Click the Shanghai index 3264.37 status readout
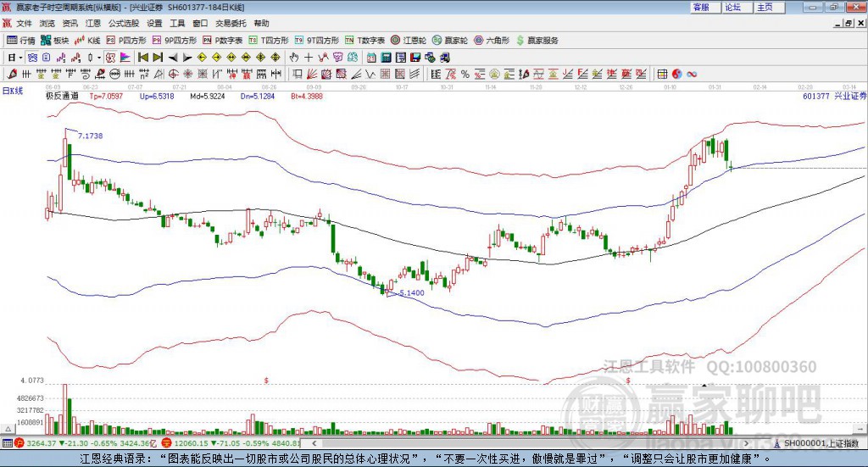Screen dimensions: 868x467 pyautogui.click(x=42, y=443)
